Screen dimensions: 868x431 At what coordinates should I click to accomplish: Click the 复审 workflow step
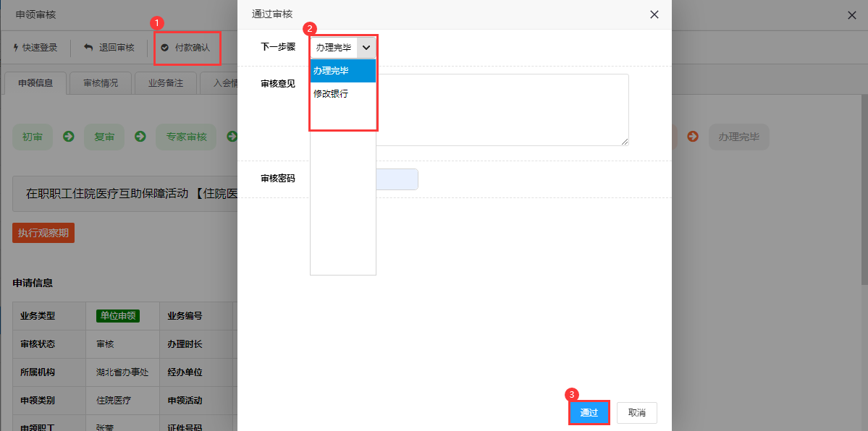pos(104,137)
